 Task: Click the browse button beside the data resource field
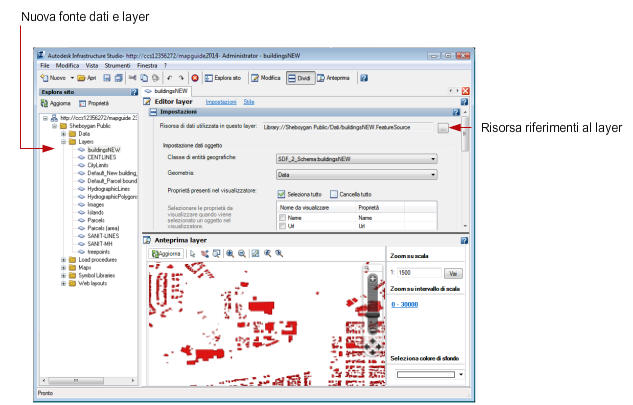[443, 128]
